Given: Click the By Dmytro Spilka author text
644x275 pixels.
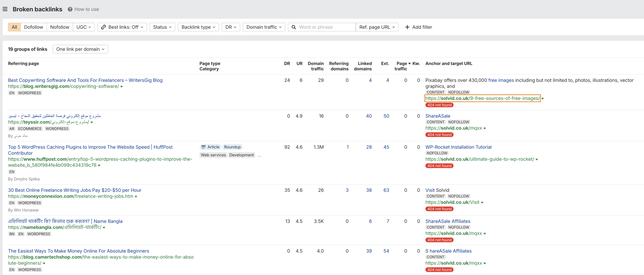Looking at the screenshot, I should pyautogui.click(x=24, y=179).
